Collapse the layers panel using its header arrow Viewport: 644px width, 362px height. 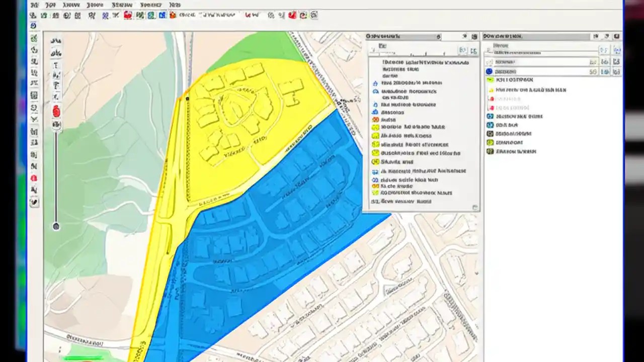[607, 36]
